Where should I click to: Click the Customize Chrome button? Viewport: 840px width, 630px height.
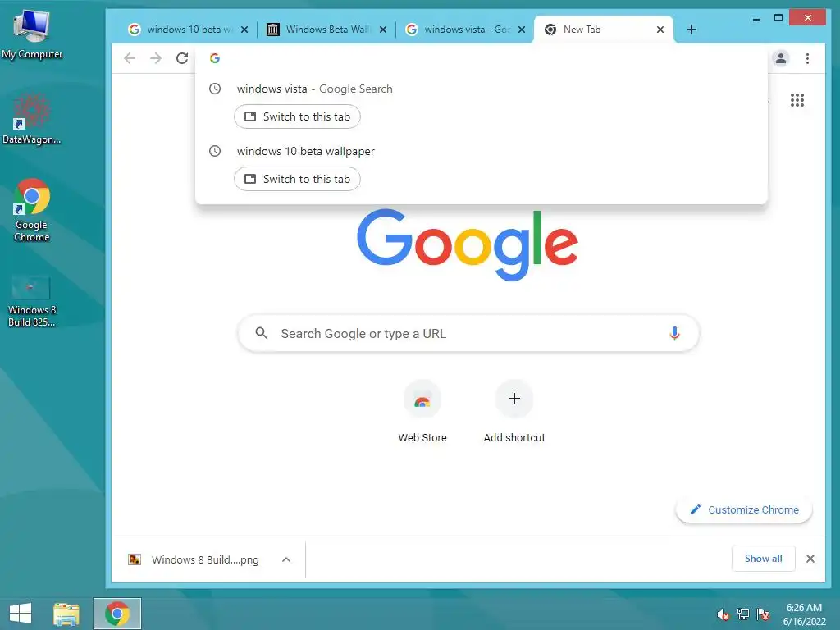coord(743,510)
